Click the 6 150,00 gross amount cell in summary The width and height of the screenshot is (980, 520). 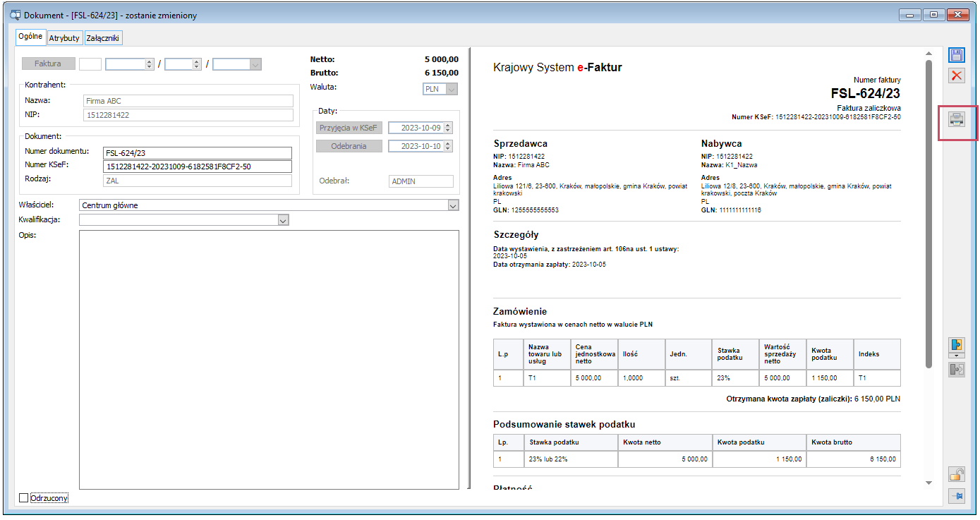[x=854, y=459]
